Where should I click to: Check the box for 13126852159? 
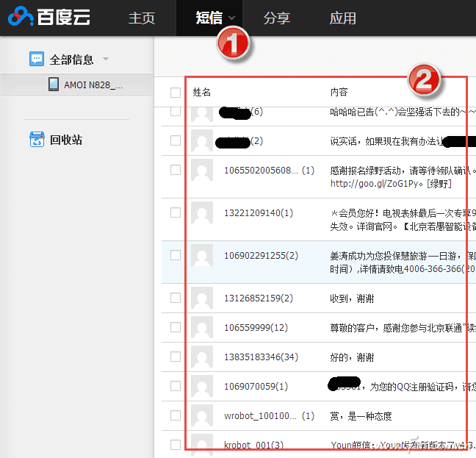pyautogui.click(x=176, y=298)
